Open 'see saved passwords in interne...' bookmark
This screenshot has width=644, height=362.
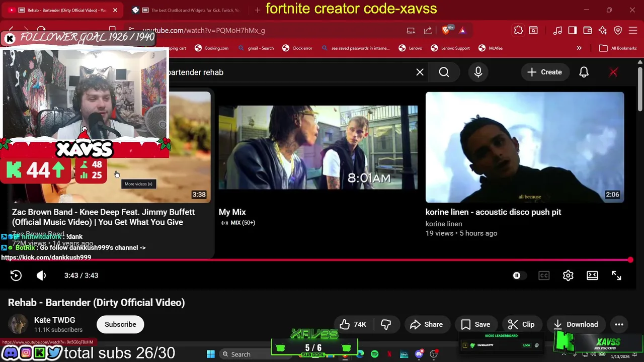coord(355,48)
